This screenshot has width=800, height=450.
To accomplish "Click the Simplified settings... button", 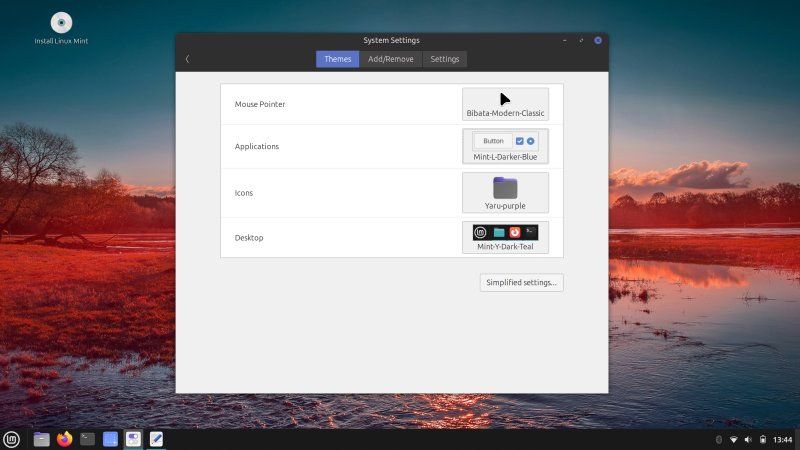I will 521,283.
